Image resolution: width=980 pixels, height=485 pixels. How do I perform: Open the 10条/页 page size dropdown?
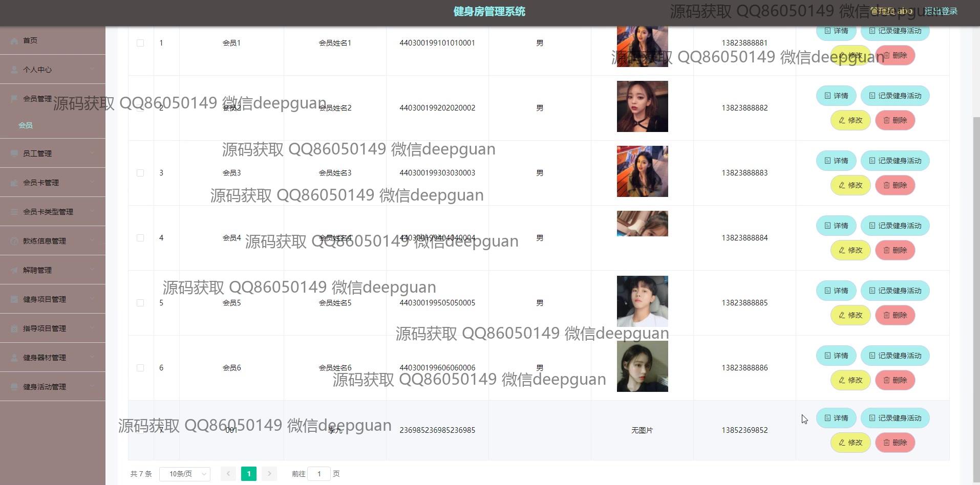184,474
